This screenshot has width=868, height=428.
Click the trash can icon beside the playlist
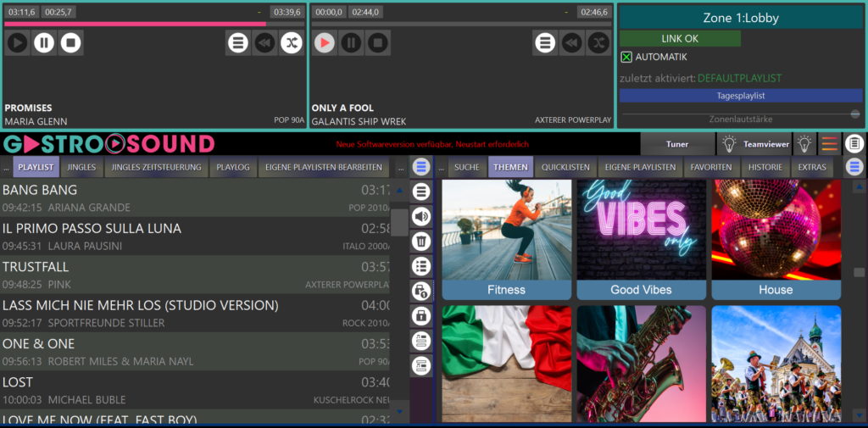(x=421, y=242)
